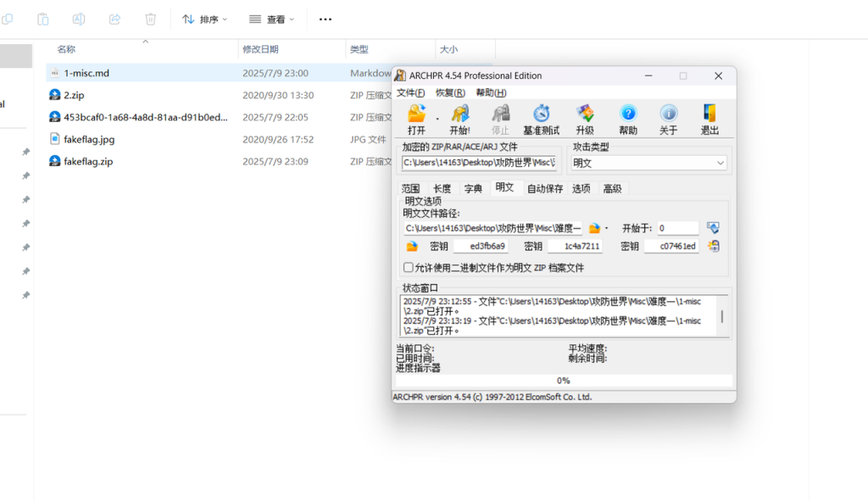Enable 允许使用二进制文件作为明文 ZIP checkbox
This screenshot has width=868, height=501.
pyautogui.click(x=409, y=268)
